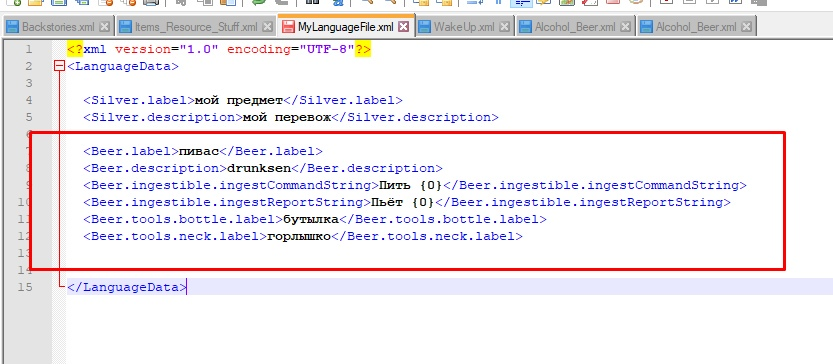Switch to the Backstories.xml tab

[58, 26]
